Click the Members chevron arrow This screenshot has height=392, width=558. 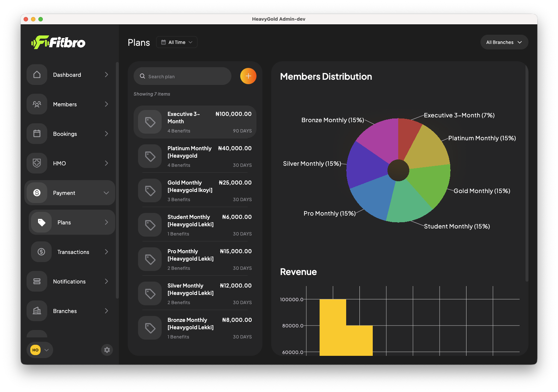point(106,104)
